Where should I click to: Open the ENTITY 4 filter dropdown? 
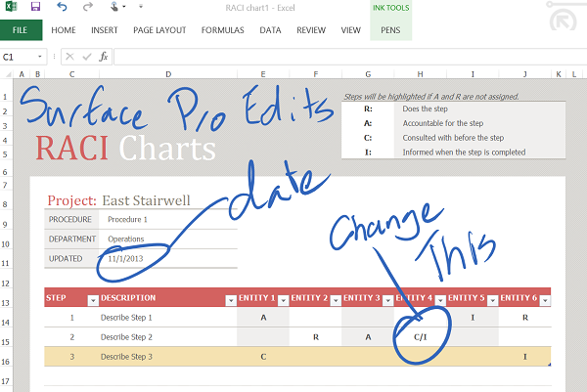pyautogui.click(x=440, y=300)
